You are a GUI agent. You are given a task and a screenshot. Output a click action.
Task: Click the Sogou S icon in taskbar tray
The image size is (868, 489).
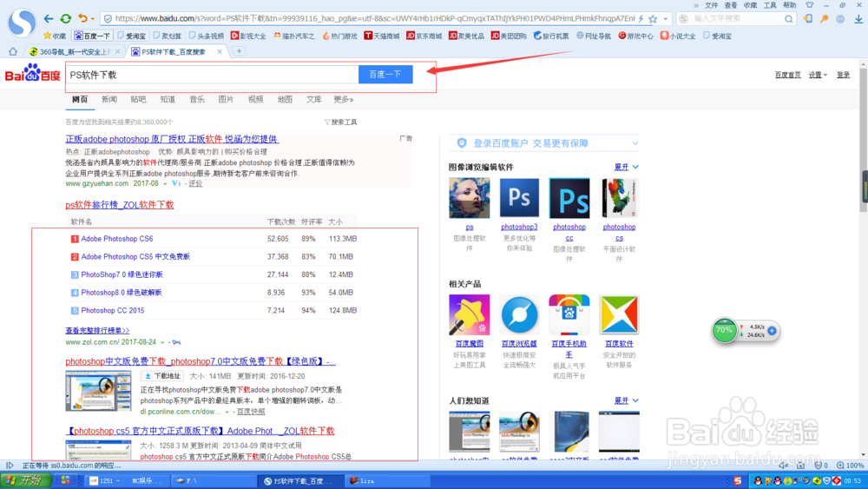(x=737, y=480)
